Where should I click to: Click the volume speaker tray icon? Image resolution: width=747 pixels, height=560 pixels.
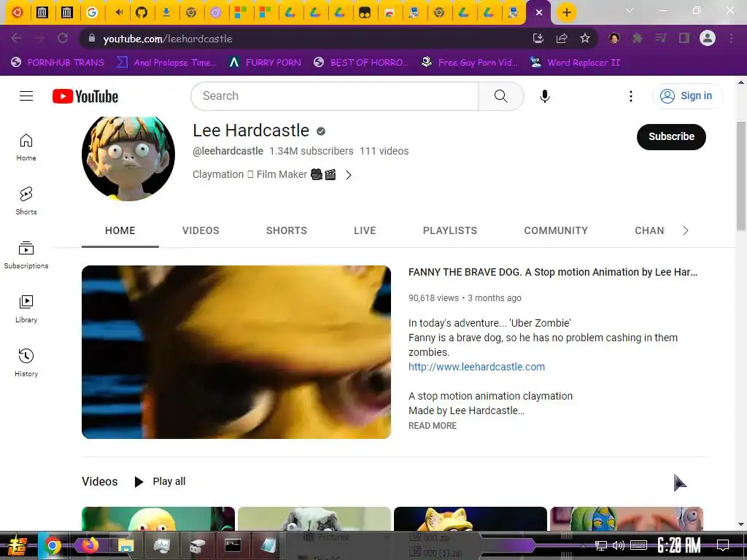(619, 545)
